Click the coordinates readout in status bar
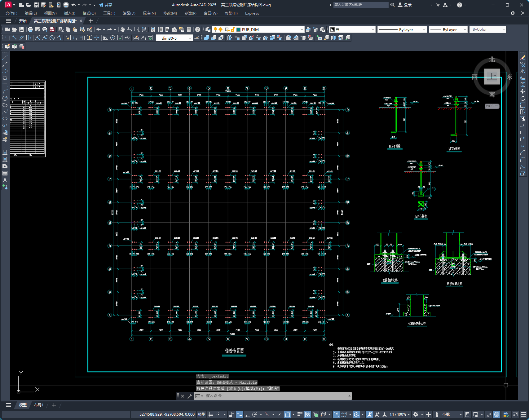The image size is (529, 420). point(167,414)
